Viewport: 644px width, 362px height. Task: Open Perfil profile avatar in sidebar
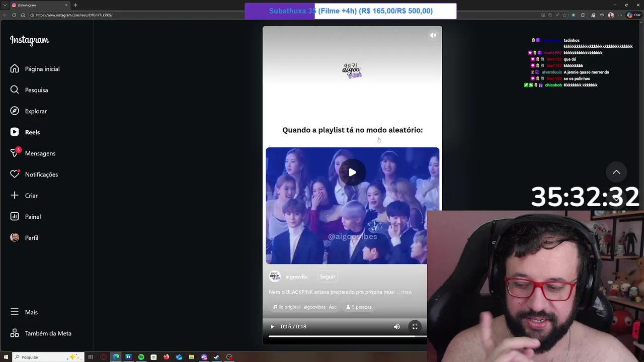pos(15,238)
